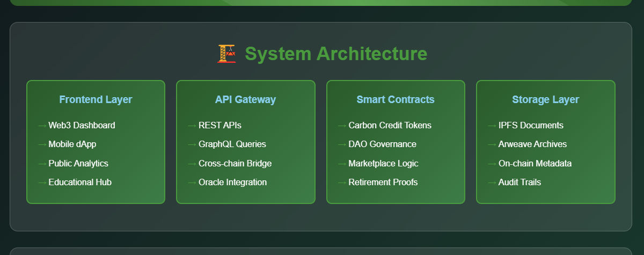Select the Retirement Proofs entry
This screenshot has width=644, height=255.
[383, 182]
